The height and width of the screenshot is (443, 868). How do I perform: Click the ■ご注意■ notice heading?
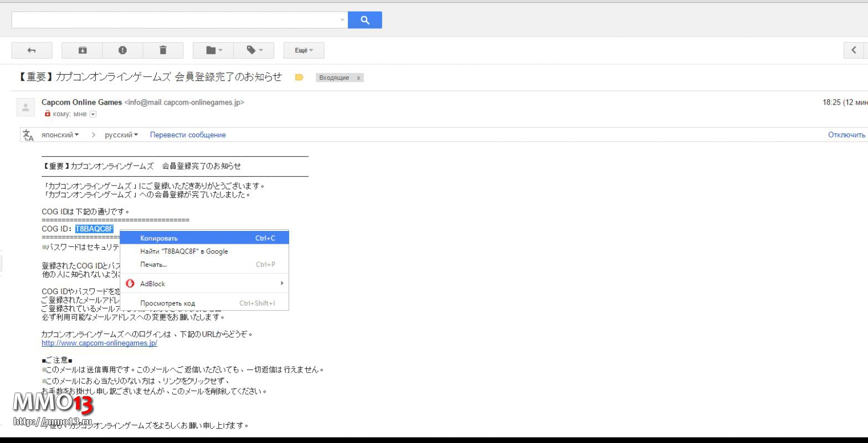[x=57, y=360]
